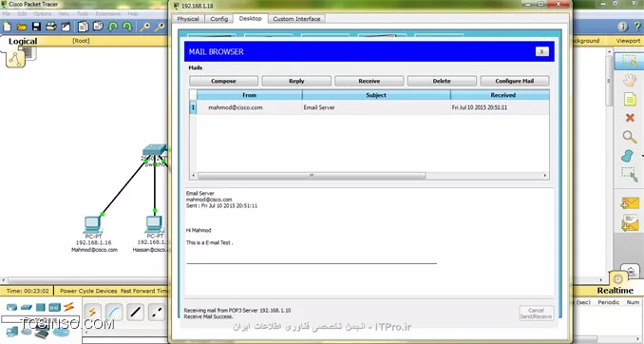Click the Add Complex PDU envelope icon
The image size is (644, 344).
tap(630, 222)
